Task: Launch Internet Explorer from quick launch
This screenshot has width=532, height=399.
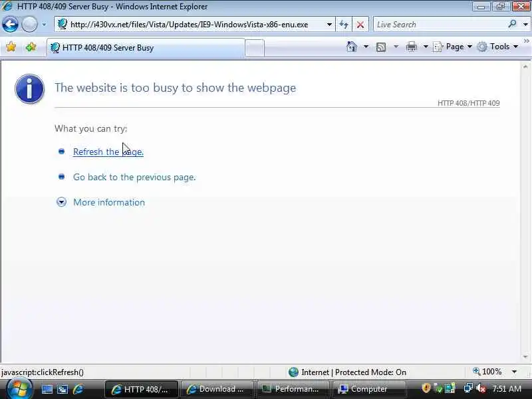Action: click(x=78, y=389)
